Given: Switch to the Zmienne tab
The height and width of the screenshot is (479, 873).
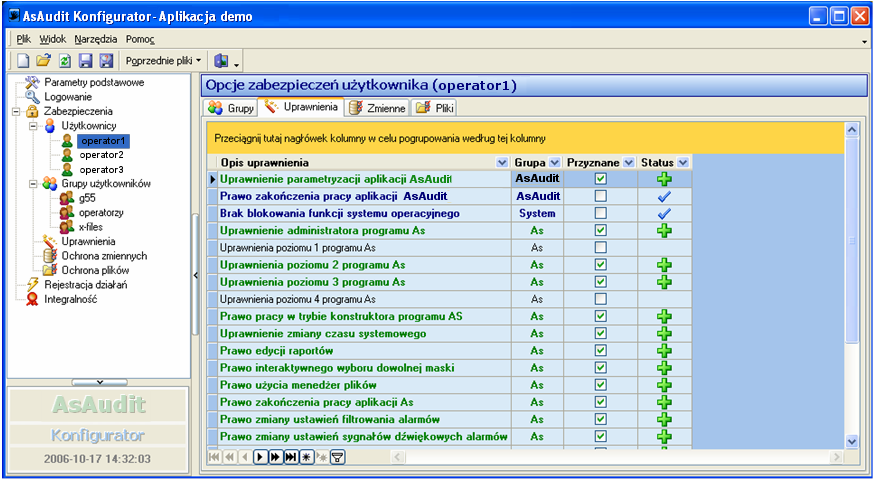Looking at the screenshot, I should tap(377, 107).
